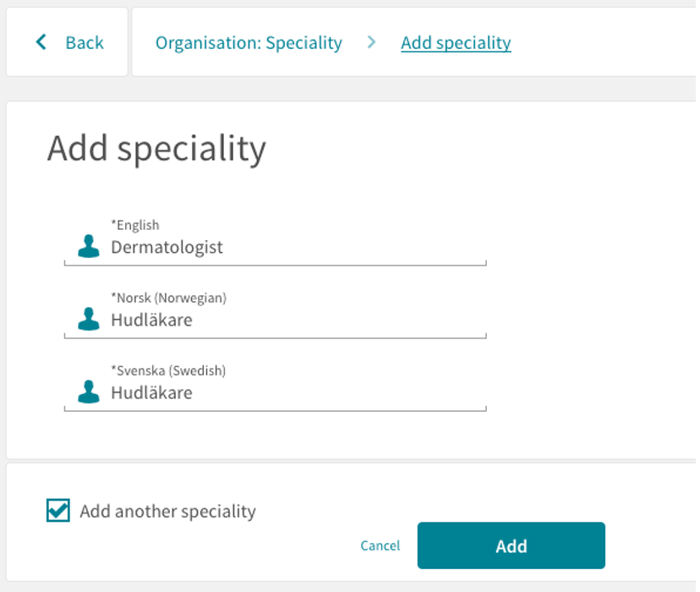This screenshot has width=700, height=592.
Task: Click the Back chevron arrow icon
Action: click(x=41, y=42)
